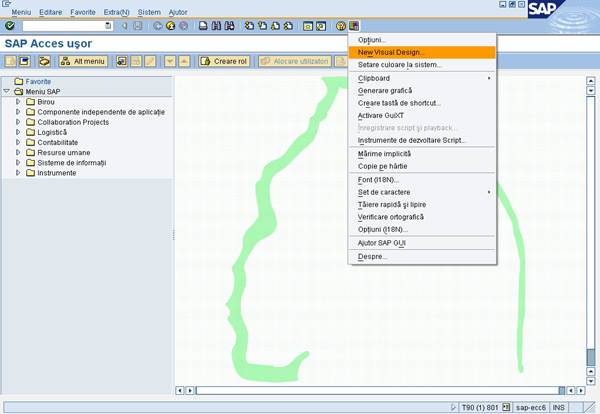This screenshot has height=414, width=600.
Task: Select Verificare ortografică menu entry
Action: tap(422, 217)
